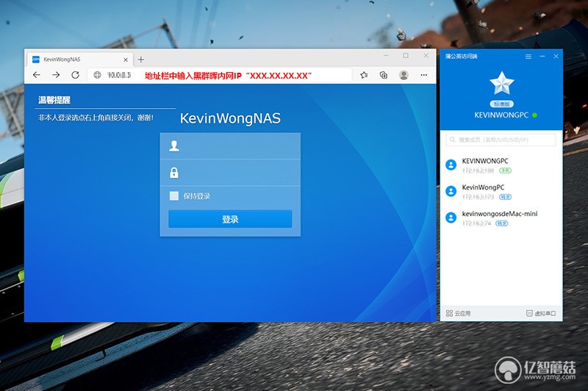
Task: Open the favorites star icon
Action: pyautogui.click(x=364, y=75)
